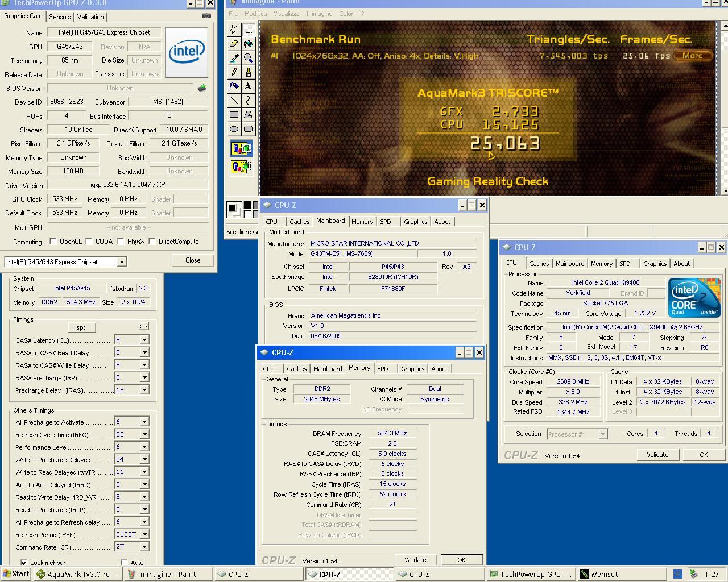Switch to Sensors tab in GPU-Z

(x=60, y=17)
